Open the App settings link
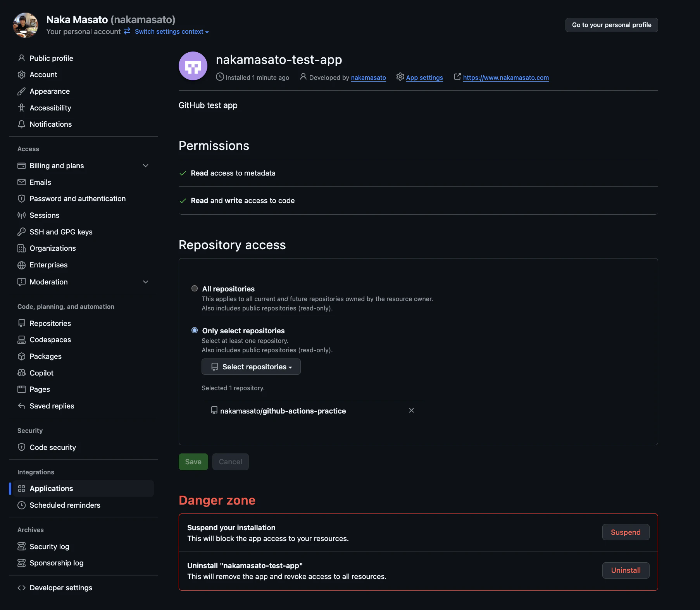 click(424, 78)
